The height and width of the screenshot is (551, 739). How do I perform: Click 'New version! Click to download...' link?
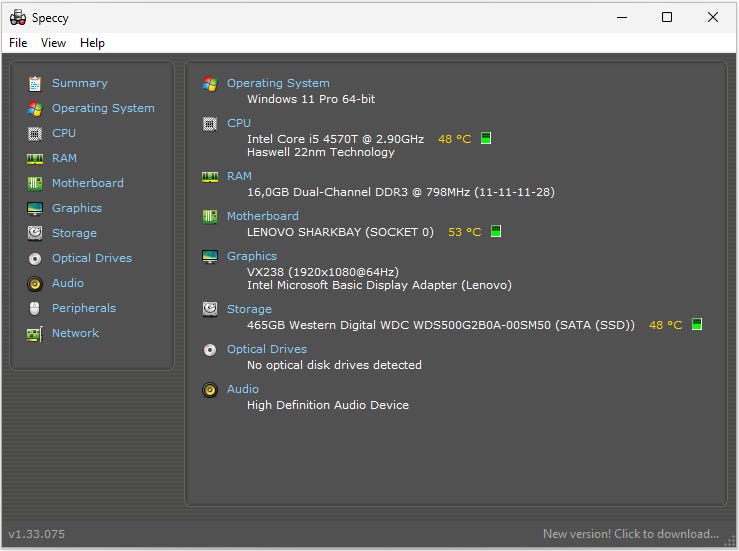pos(631,534)
